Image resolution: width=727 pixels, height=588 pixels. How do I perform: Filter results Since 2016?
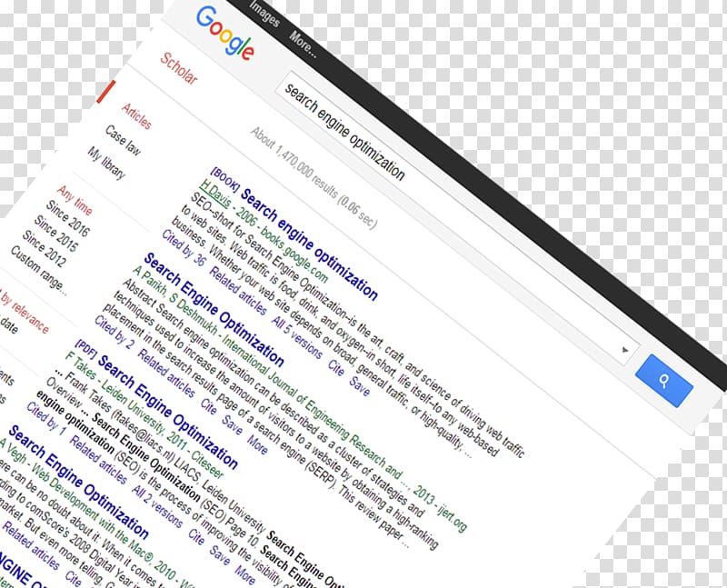point(68,218)
